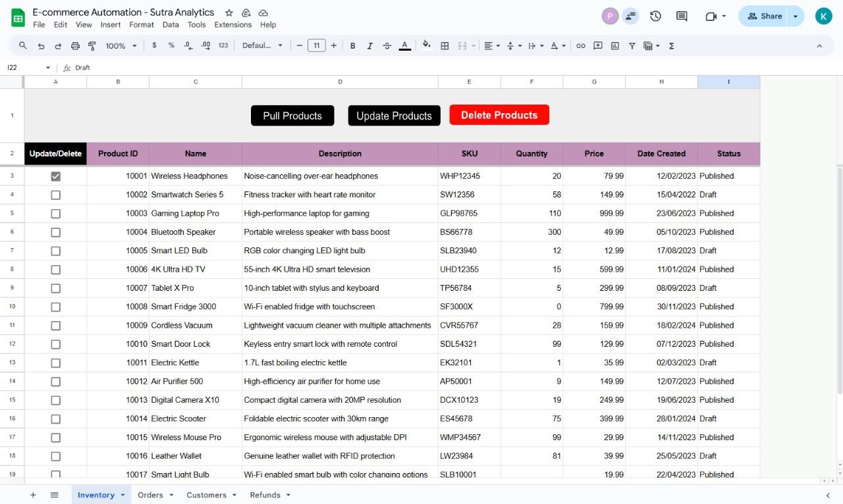This screenshot has height=504, width=843.
Task: Select the paint format tool
Action: 92,46
